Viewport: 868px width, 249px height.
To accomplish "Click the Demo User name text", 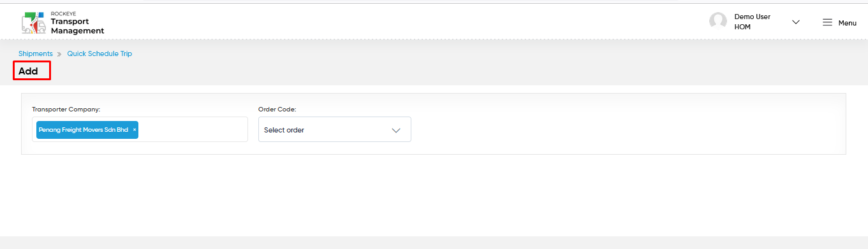I will point(753,17).
